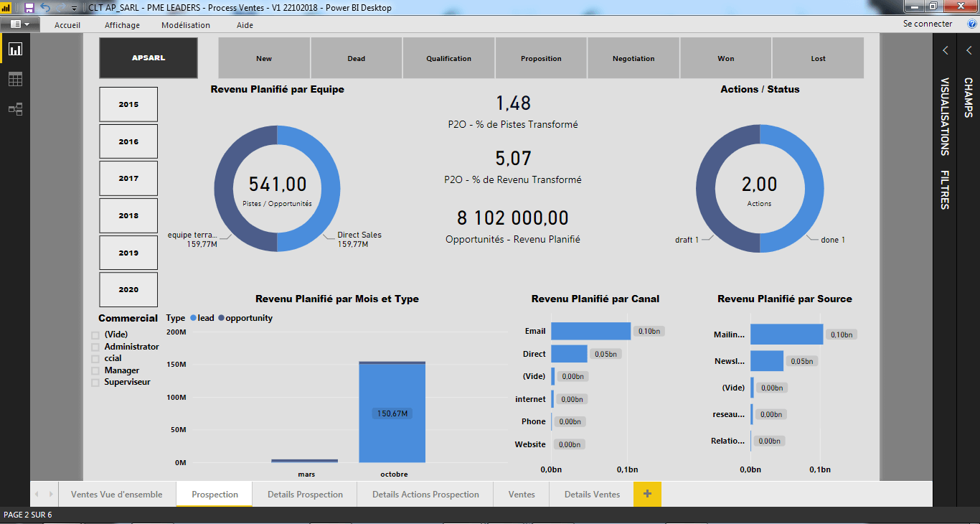This screenshot has height=524, width=980.
Task: Click the Qualification stage button
Action: point(448,58)
